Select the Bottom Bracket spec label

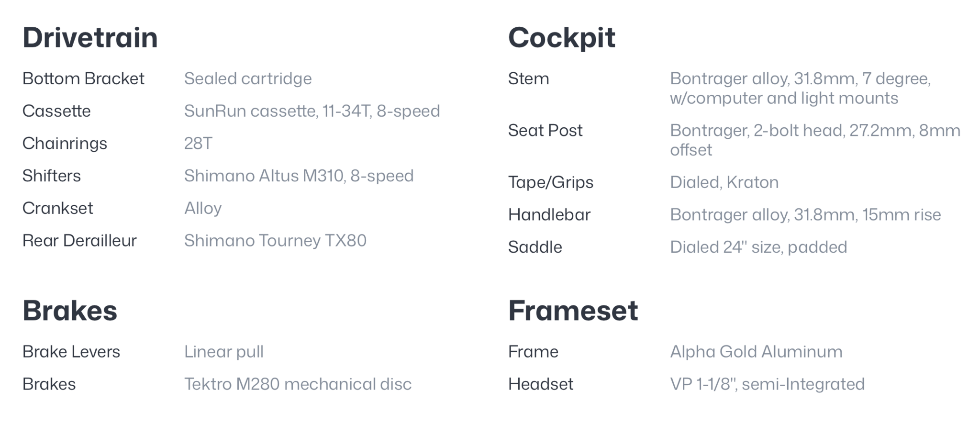(83, 78)
